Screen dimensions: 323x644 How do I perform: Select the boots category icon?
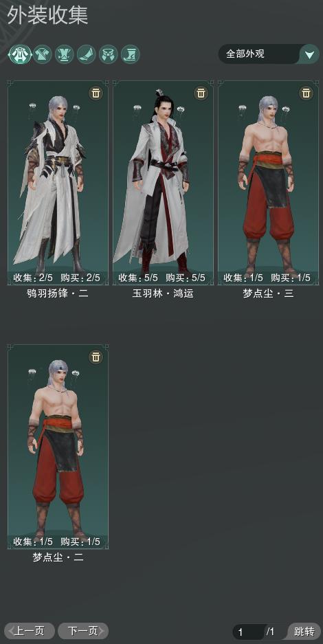[x=131, y=54]
